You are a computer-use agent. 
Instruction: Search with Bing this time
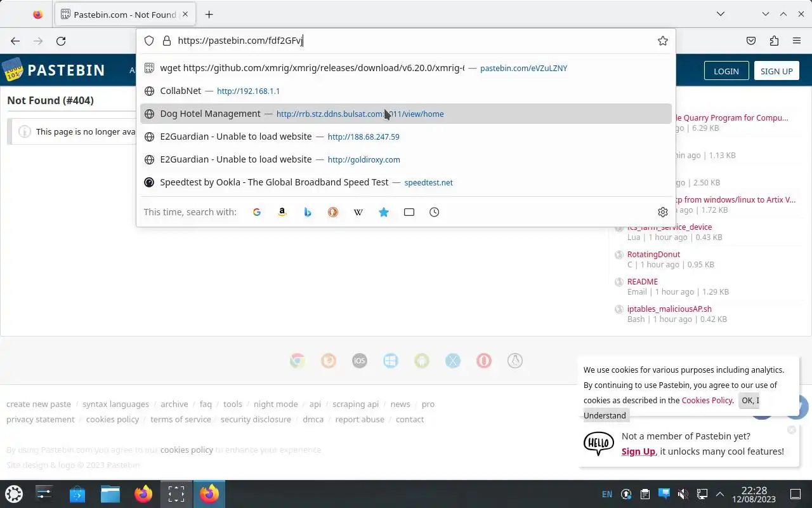pyautogui.click(x=308, y=212)
